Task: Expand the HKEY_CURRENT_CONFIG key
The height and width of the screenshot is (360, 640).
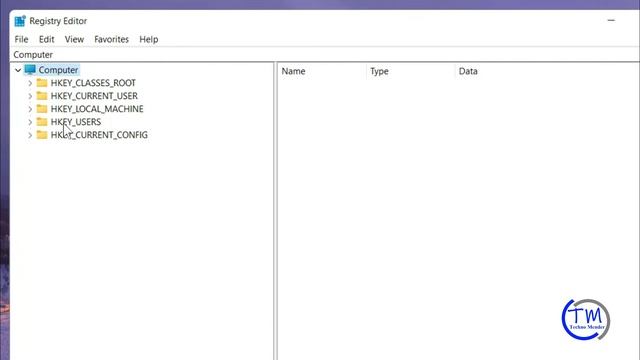Action: pyautogui.click(x=30, y=135)
